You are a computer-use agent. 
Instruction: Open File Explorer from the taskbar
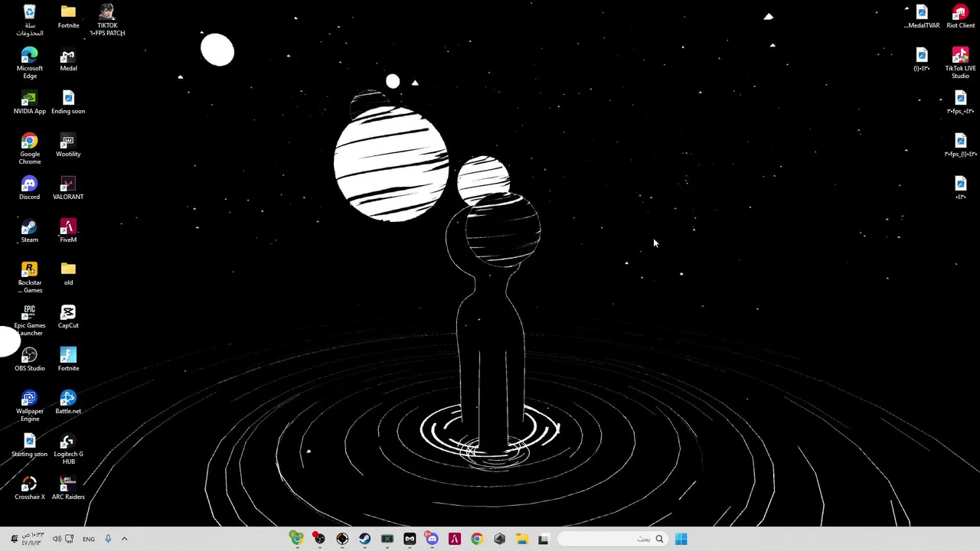521,539
